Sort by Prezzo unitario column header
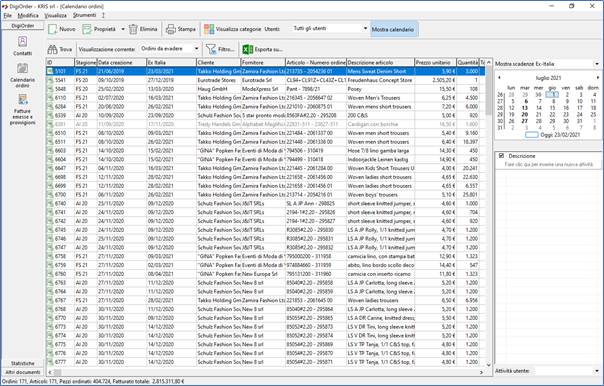Viewport: 604px width, 386px height. pyautogui.click(x=435, y=62)
